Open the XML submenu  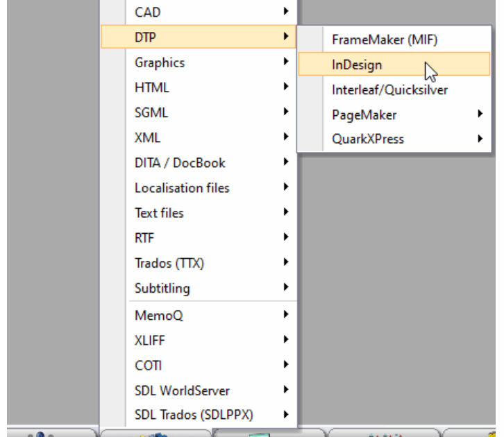[x=199, y=137]
